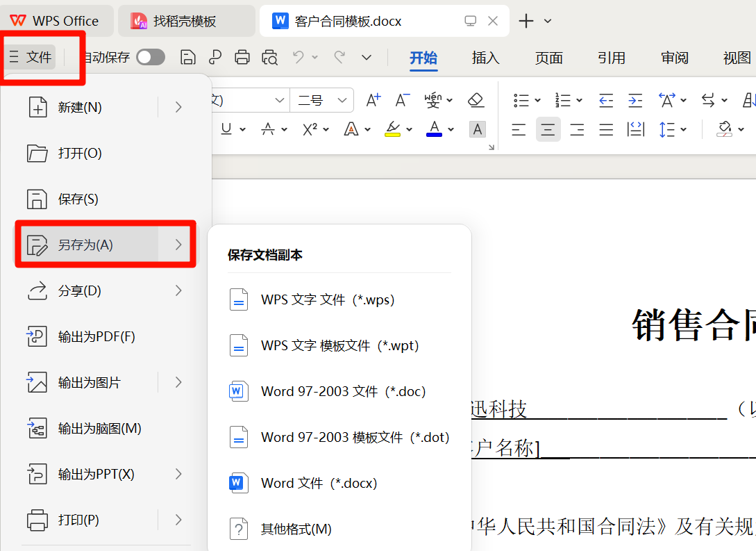Open the font size dropdown showing 二号

click(x=321, y=99)
